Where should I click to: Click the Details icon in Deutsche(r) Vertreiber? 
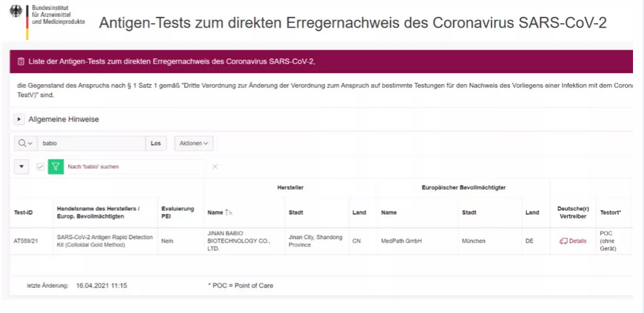tap(563, 241)
